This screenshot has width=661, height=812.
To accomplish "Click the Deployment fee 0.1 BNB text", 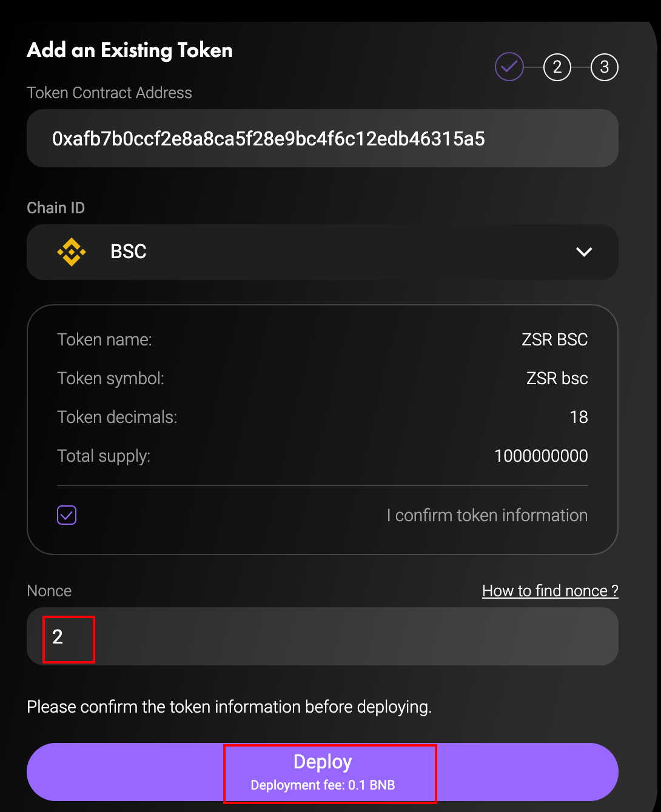I will coord(323,785).
